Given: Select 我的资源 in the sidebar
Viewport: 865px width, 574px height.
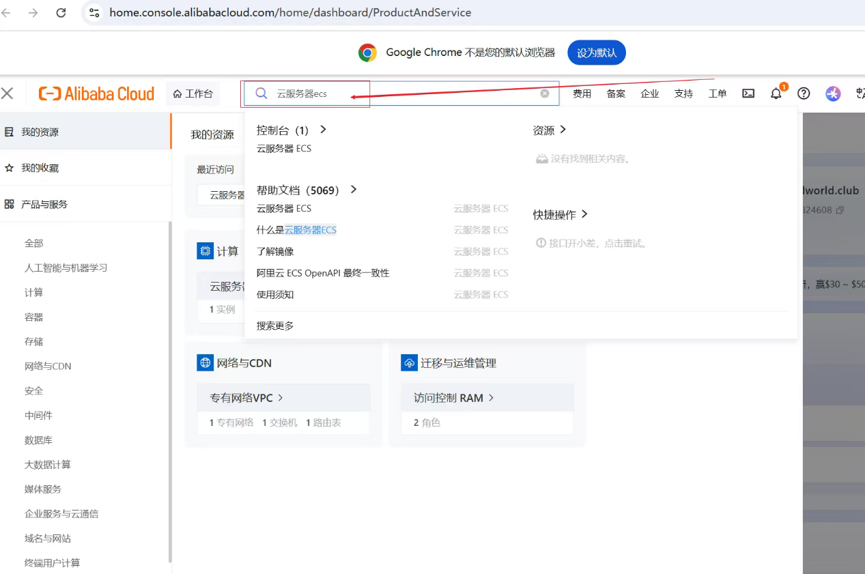Looking at the screenshot, I should tap(86, 132).
